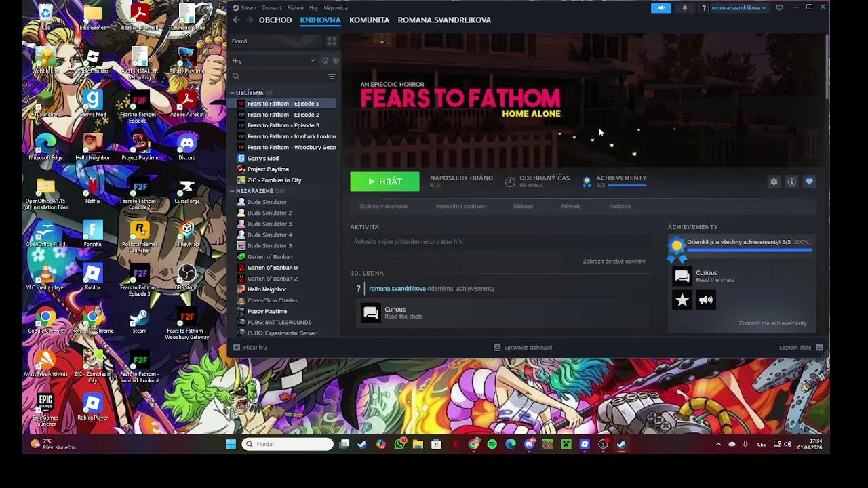Click the Windows Start button

(231, 444)
